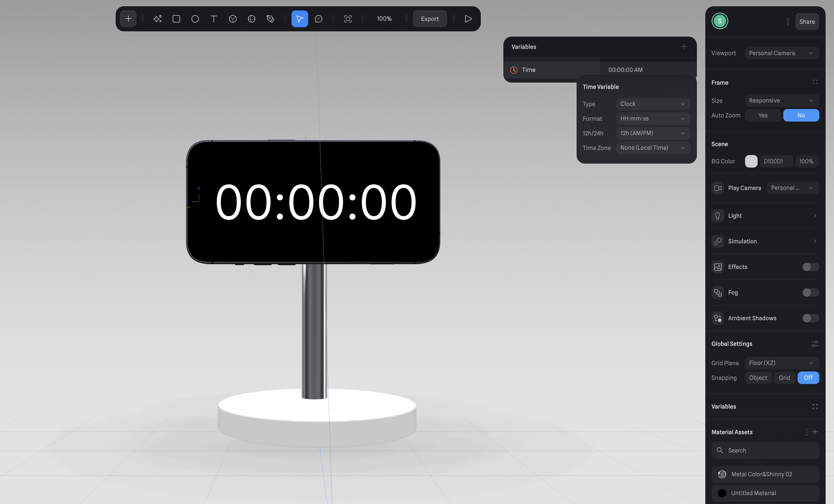The height and width of the screenshot is (504, 834).
Task: Turn on Ambient Shadows toggle
Action: 810,318
